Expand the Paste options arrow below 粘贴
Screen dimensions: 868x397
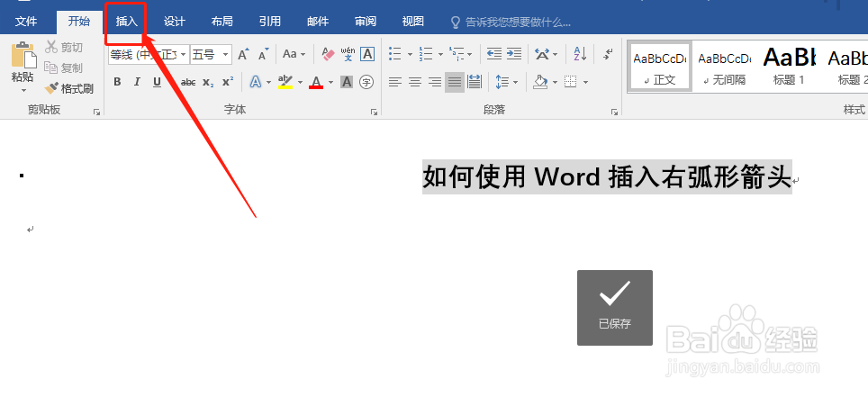point(23,90)
